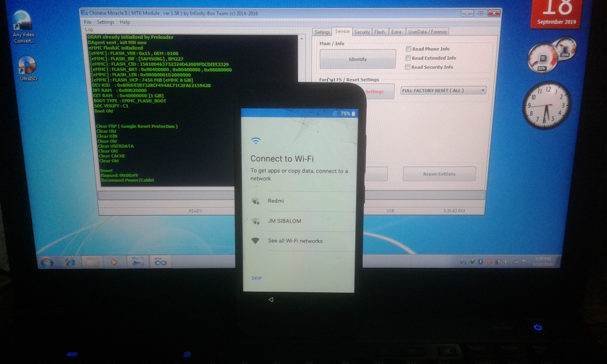Viewport: 607px width, 364px height.
Task: Click the Identify button
Action: coord(358,59)
